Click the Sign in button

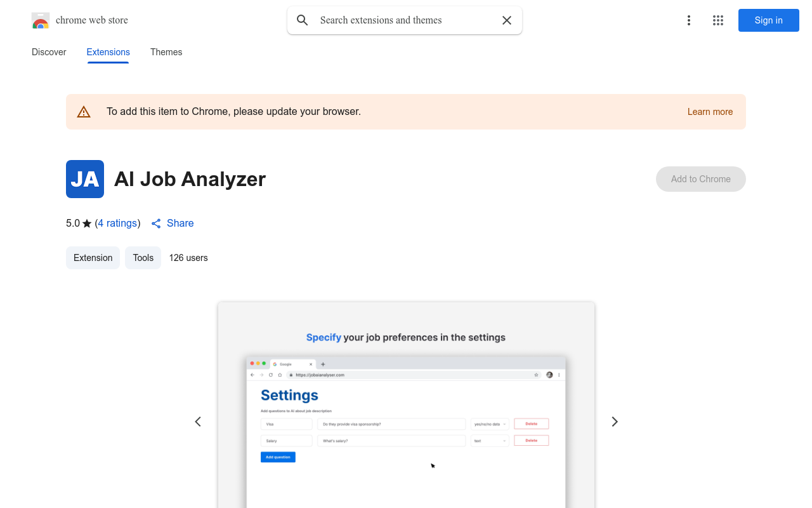(768, 20)
